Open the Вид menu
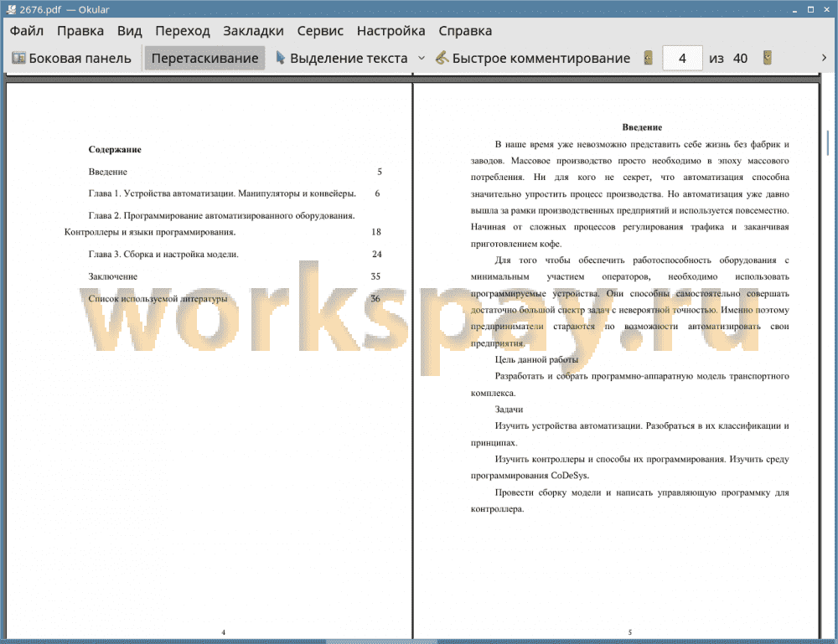Viewport: 838px width, 644px height. [129, 31]
